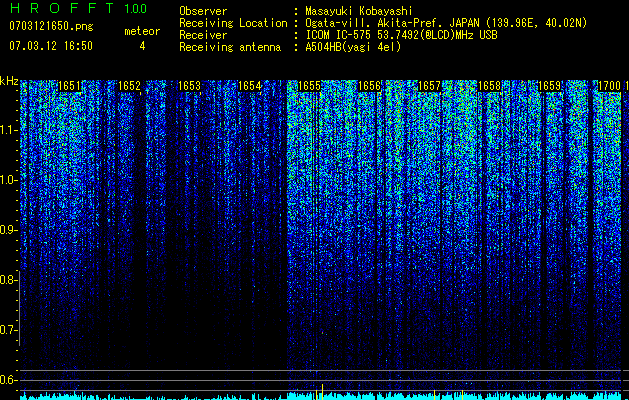Click the version number 1.0.0
This screenshot has width=629, height=400.
coord(136,8)
